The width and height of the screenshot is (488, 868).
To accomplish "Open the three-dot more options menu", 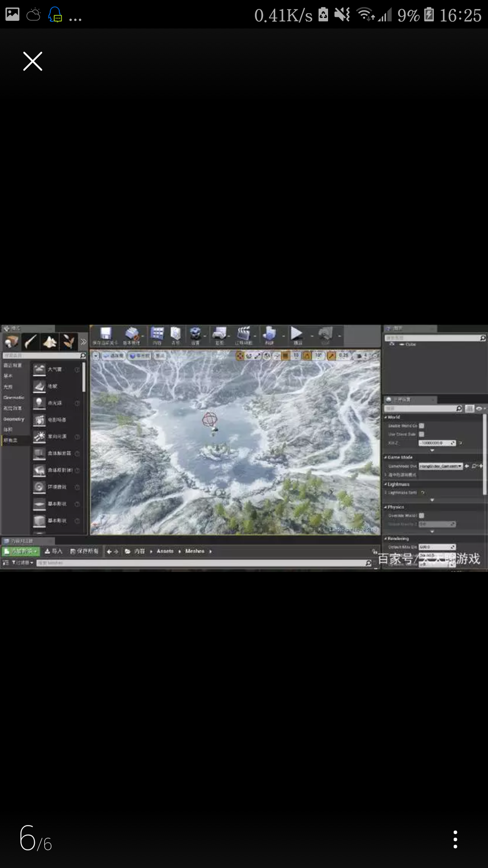I will tap(455, 840).
